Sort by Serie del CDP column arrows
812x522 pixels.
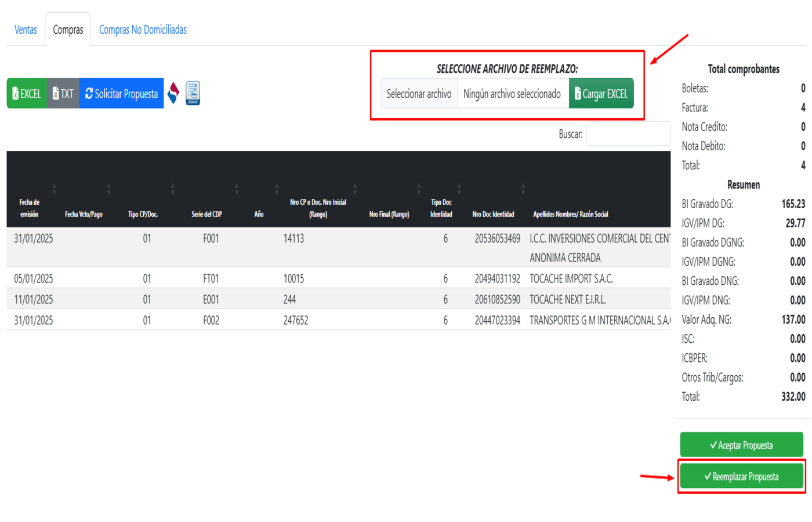tap(237, 189)
